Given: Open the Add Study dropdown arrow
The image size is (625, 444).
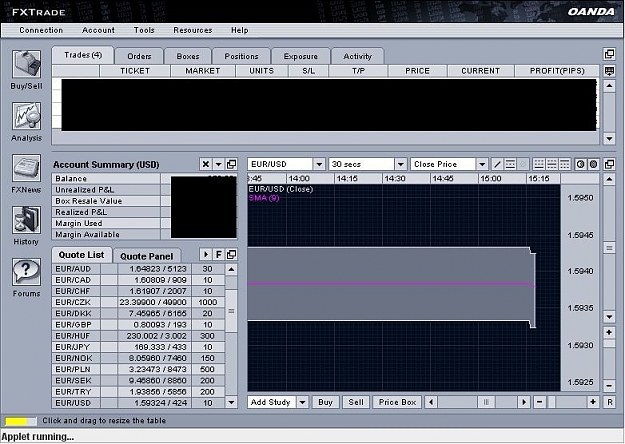Looking at the screenshot, I should click(303, 402).
